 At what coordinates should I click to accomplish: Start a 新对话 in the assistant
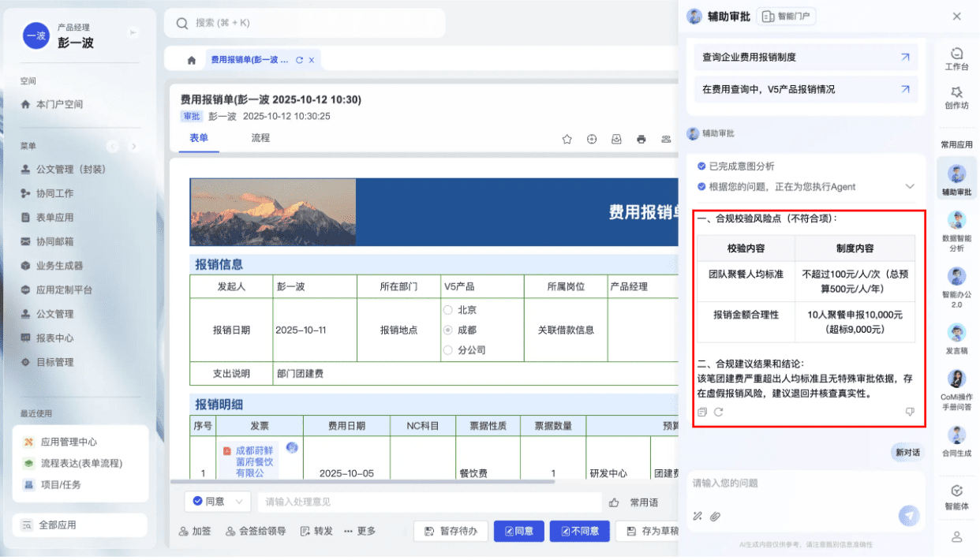907,453
